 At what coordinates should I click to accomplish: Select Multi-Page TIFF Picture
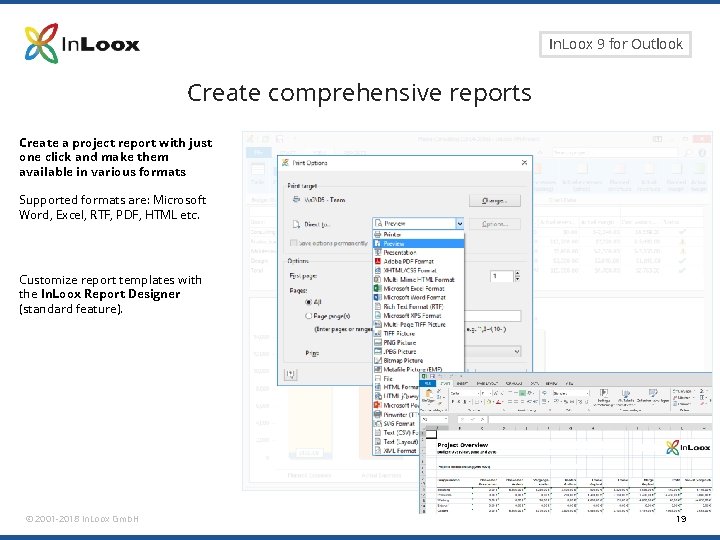point(418,324)
